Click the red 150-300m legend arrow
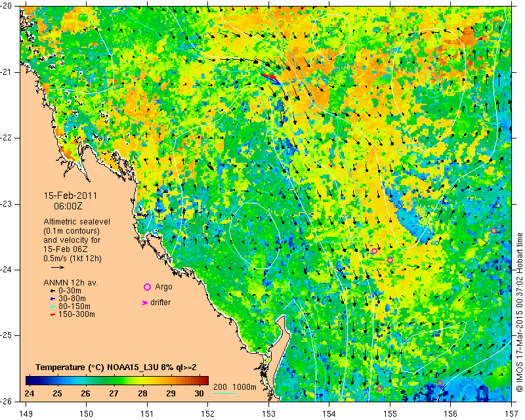The width and height of the screenshot is (525, 420). (52, 315)
